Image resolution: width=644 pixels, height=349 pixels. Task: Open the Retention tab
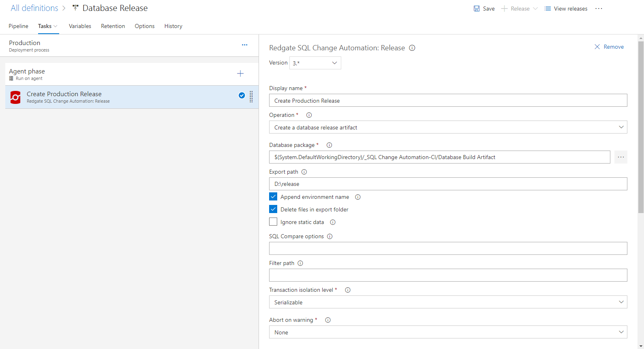[x=113, y=26]
